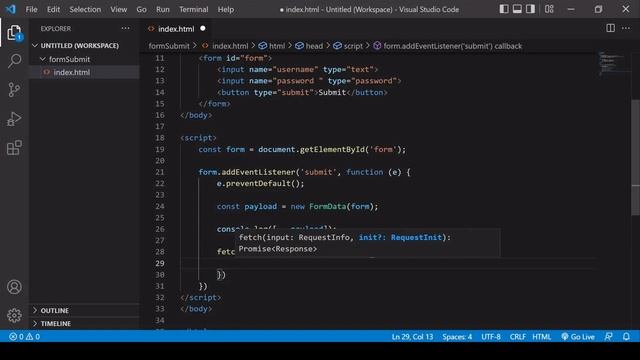640x360 pixels.
Task: Select the index.html editor tab
Action: click(176, 29)
